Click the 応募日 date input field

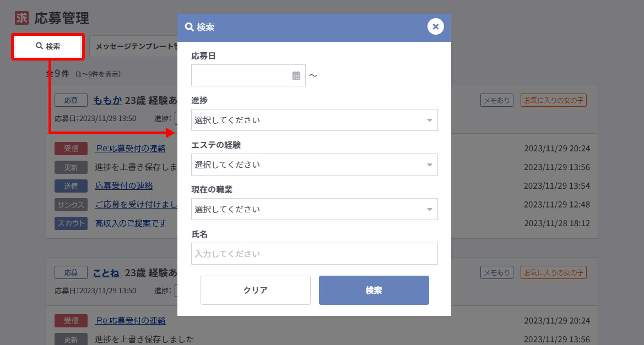coord(241,75)
